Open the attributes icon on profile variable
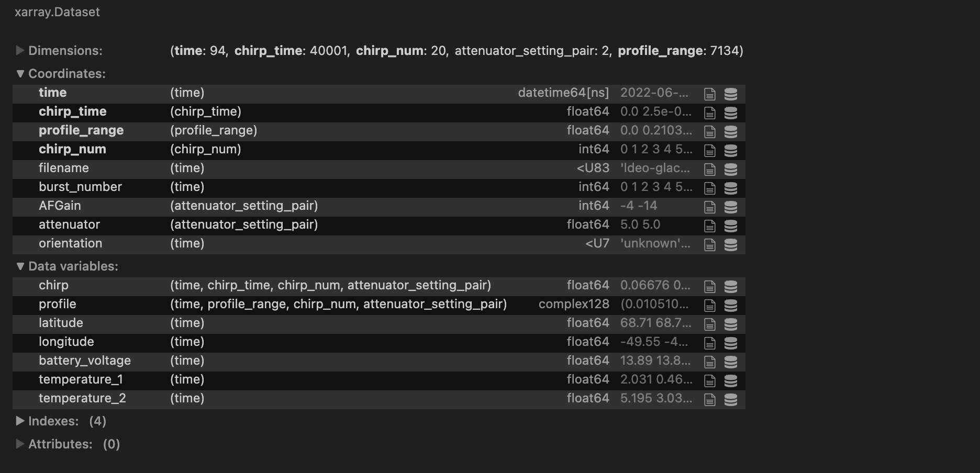The height and width of the screenshot is (473, 980). [710, 305]
